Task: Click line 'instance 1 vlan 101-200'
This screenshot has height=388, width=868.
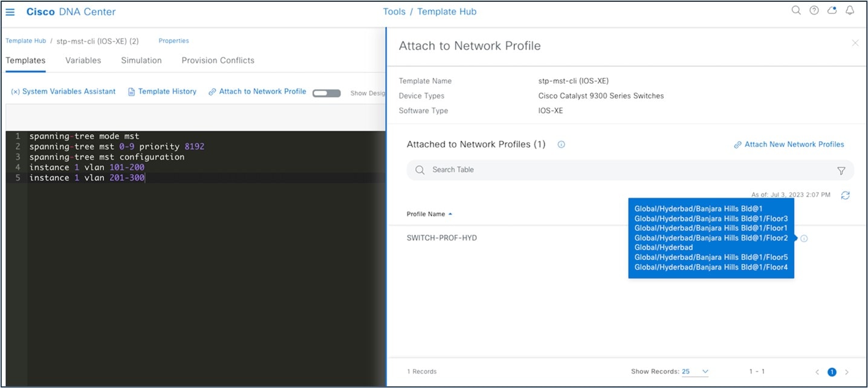Action: 86,167
